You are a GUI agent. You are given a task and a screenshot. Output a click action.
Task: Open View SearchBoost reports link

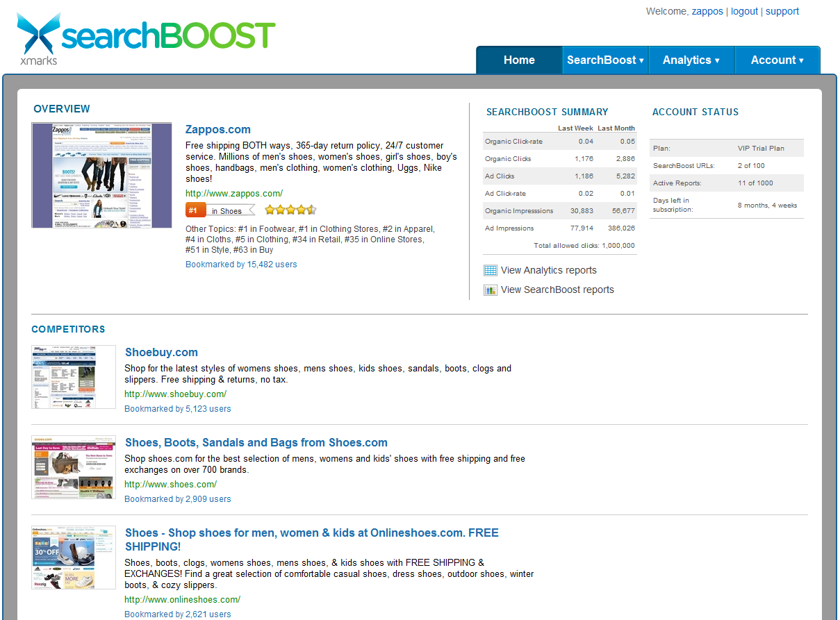(x=557, y=290)
